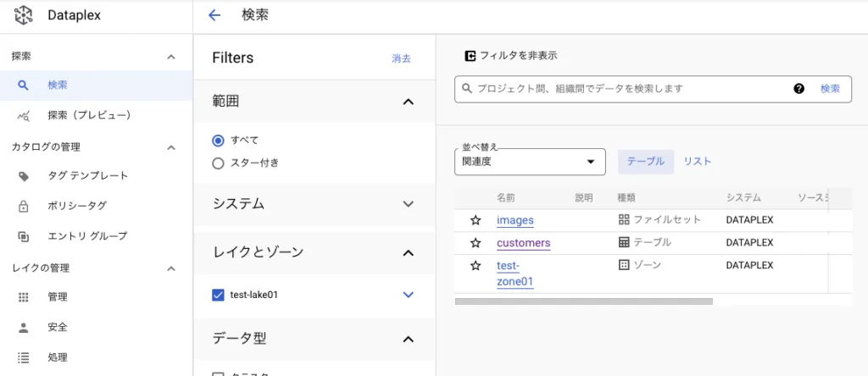Screen dimensions: 868x376
Task: Click the horizontal scrollbar under the table
Action: (x=583, y=301)
